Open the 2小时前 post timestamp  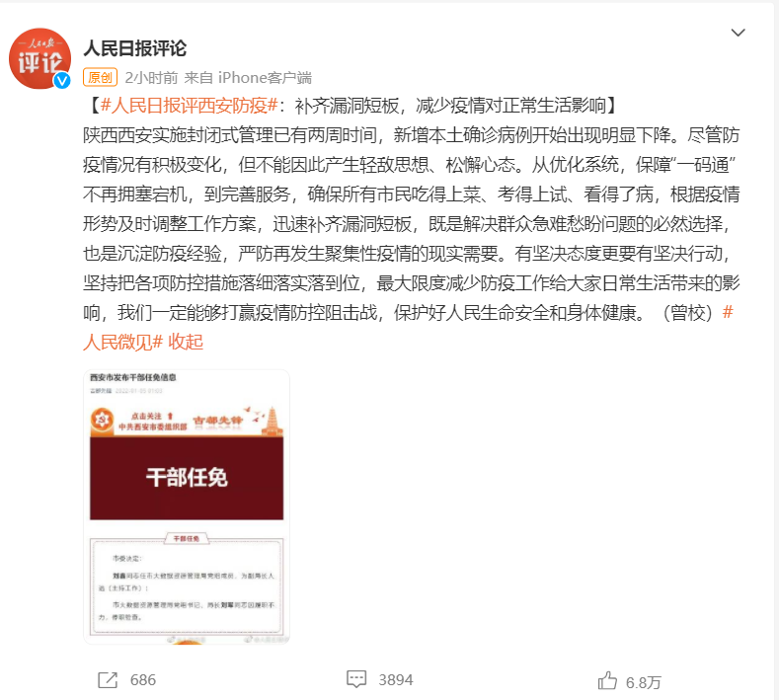point(151,78)
